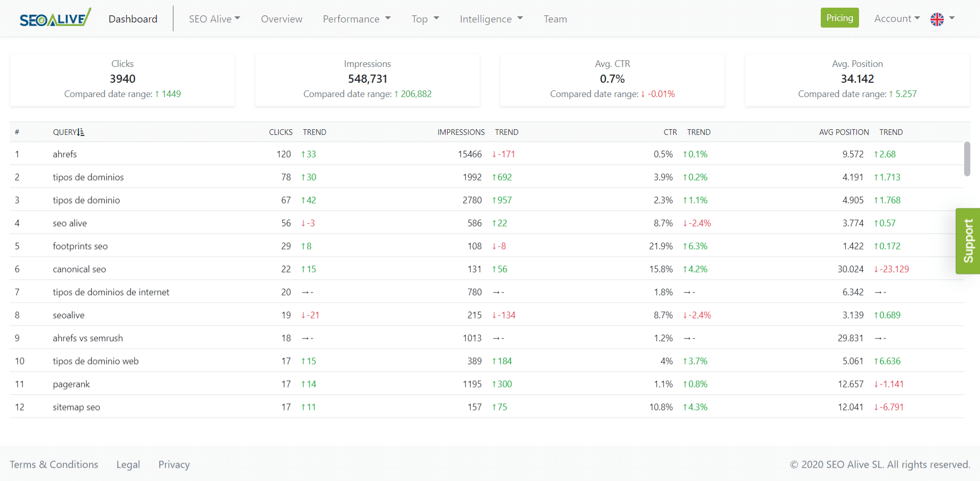Go to the Overview tab

(x=282, y=19)
